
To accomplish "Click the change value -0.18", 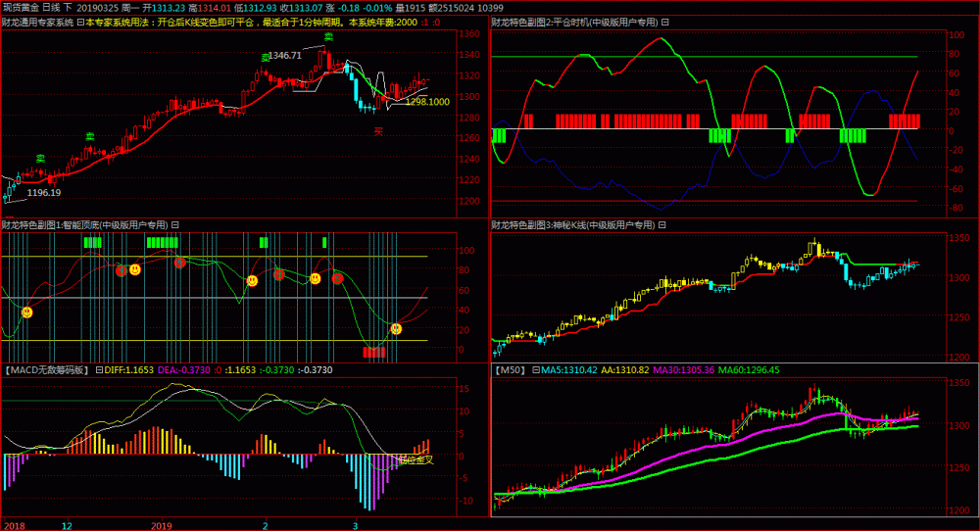I will tap(350, 8).
